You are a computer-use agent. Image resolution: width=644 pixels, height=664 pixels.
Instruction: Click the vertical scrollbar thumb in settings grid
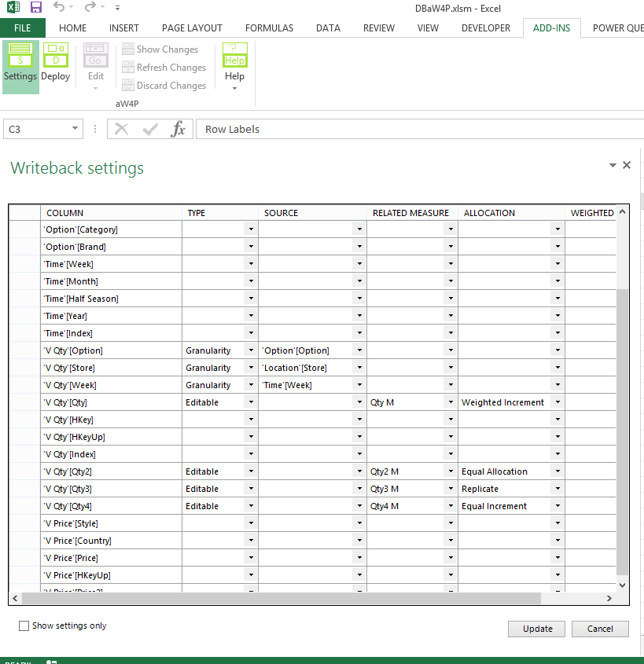[x=622, y=432]
